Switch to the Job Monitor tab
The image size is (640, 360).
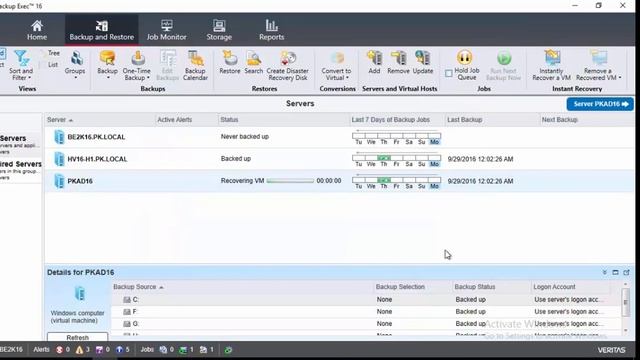(x=167, y=30)
